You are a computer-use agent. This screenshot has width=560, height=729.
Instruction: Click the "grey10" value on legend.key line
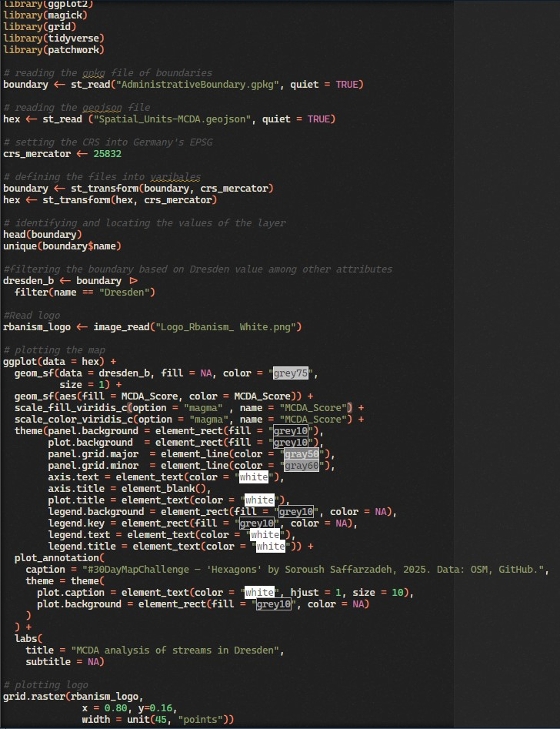(256, 523)
